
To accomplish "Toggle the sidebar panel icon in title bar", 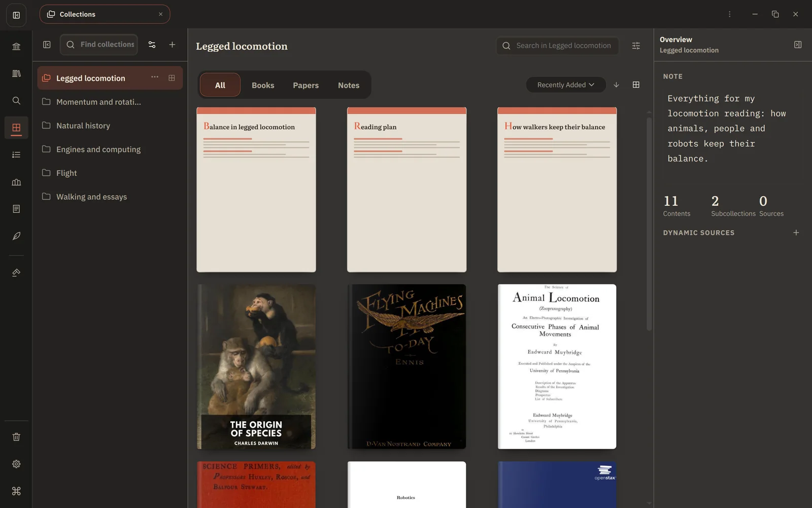I will pyautogui.click(x=16, y=15).
